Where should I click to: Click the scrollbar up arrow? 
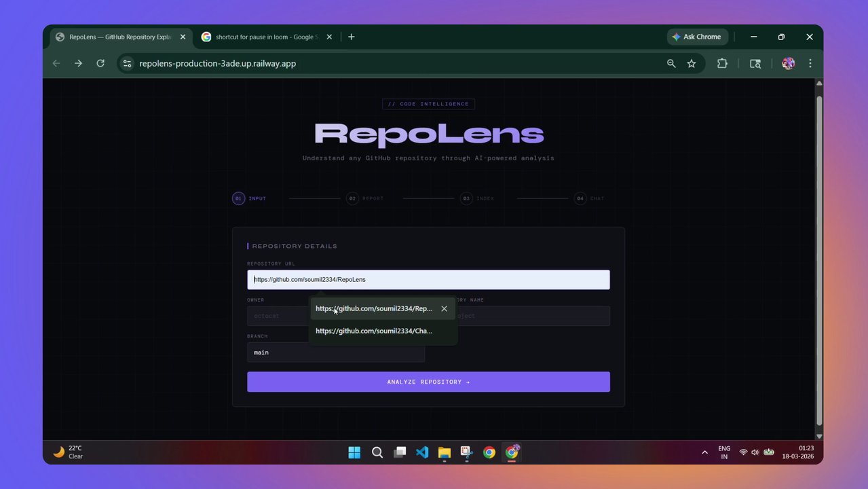click(818, 83)
